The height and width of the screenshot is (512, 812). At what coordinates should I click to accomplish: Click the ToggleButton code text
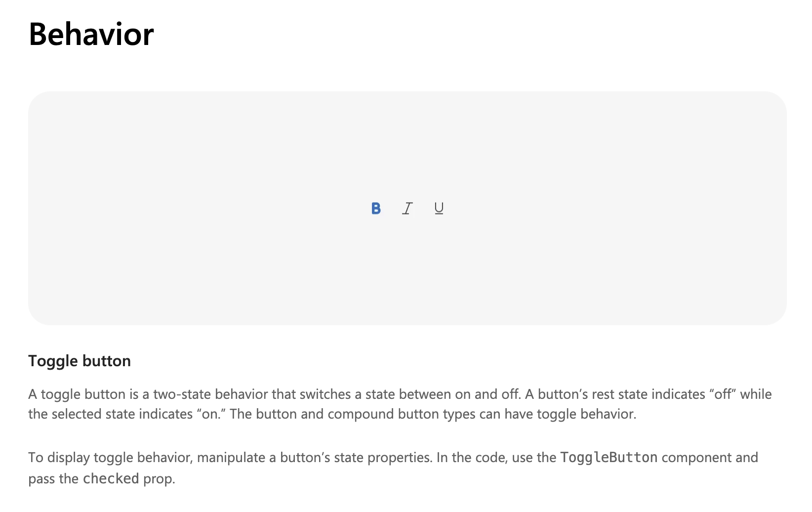coord(609,457)
